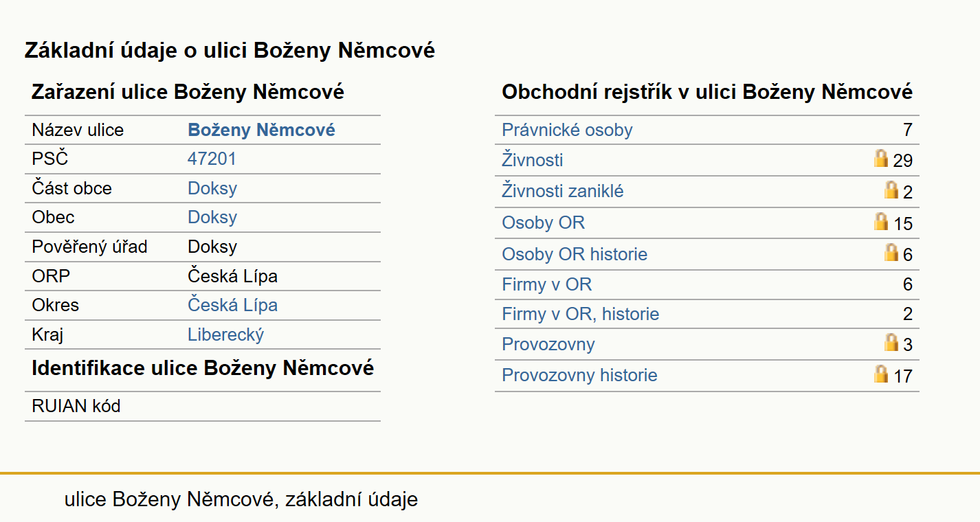Click Doksy link in Část obce row

(x=212, y=188)
